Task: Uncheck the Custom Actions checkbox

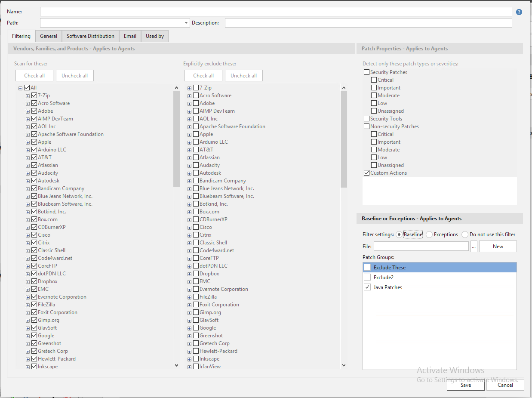Action: point(366,173)
